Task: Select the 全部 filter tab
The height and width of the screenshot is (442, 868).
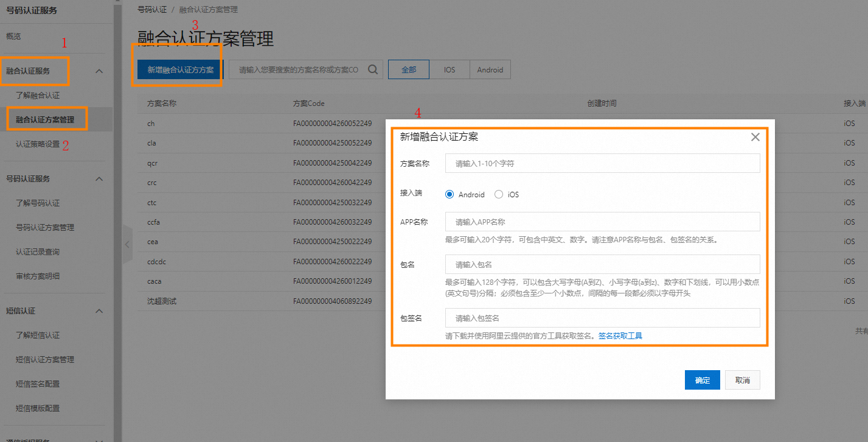Action: (409, 69)
